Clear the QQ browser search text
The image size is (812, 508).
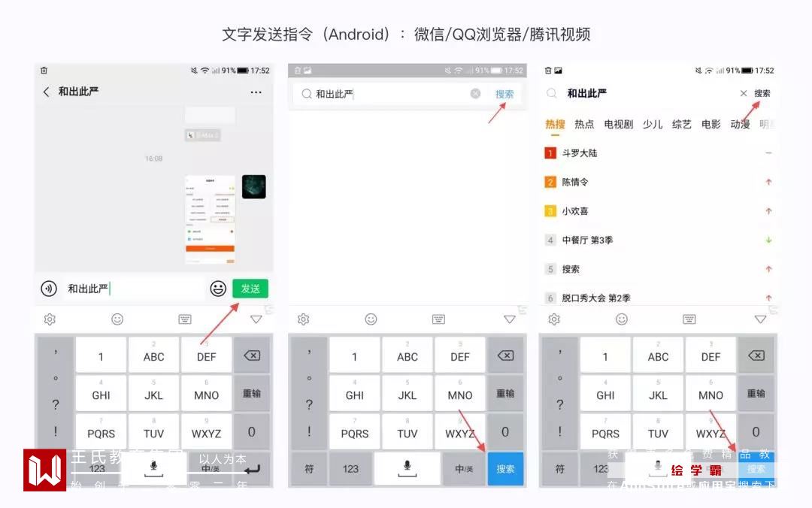475,94
